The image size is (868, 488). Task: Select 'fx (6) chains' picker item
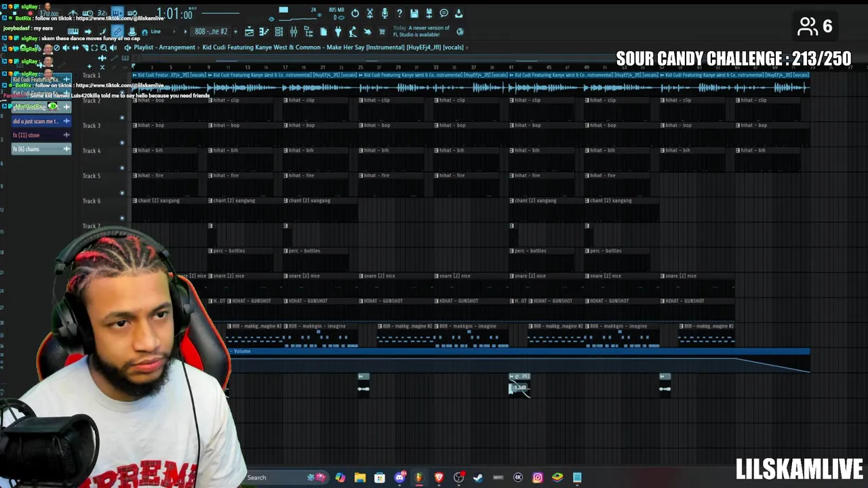click(x=41, y=149)
